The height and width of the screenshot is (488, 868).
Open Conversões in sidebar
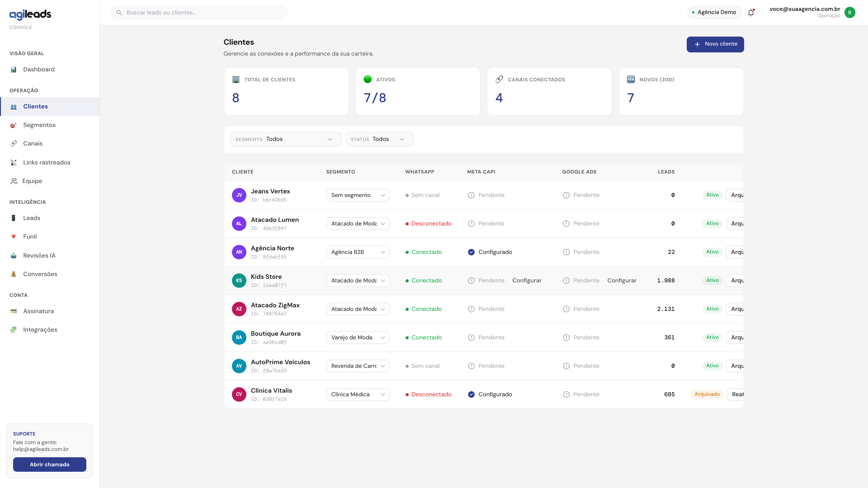pyautogui.click(x=50, y=274)
